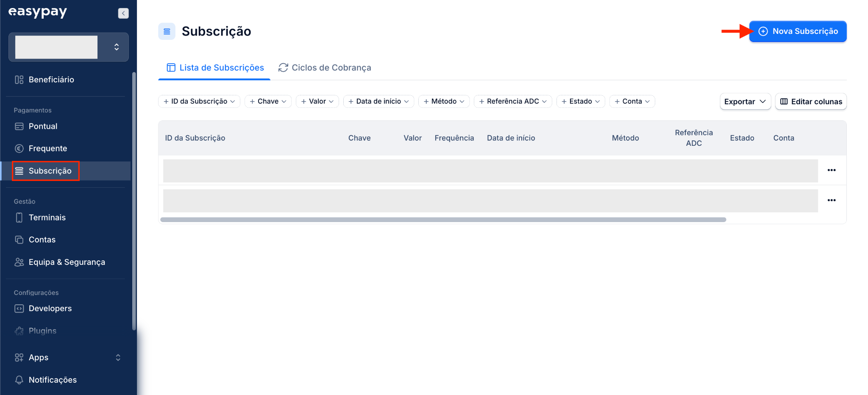868x395 pixels.
Task: Select the Lista de Subscrições tab
Action: (215, 68)
